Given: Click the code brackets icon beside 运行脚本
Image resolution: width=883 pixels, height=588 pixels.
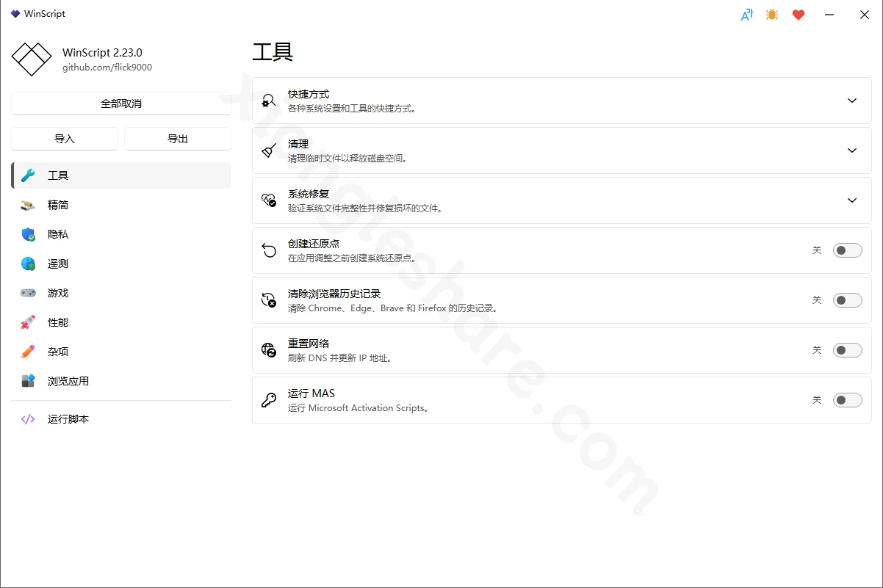Looking at the screenshot, I should (x=28, y=419).
